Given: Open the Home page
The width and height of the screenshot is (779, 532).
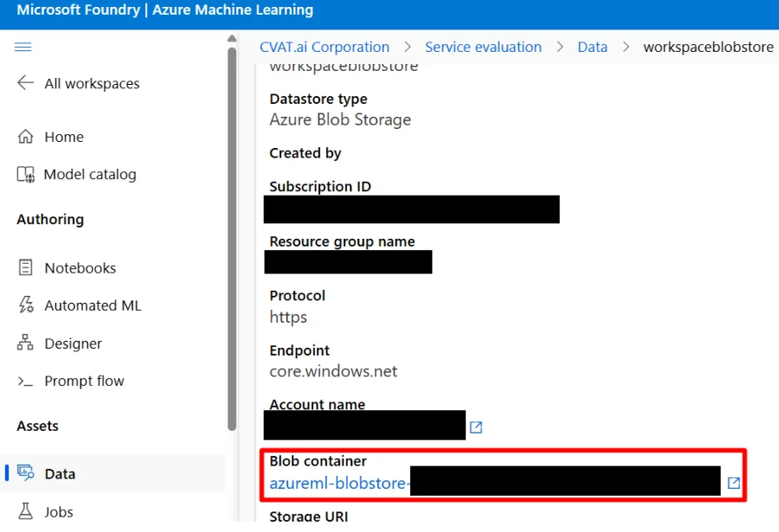Looking at the screenshot, I should coord(64,137).
